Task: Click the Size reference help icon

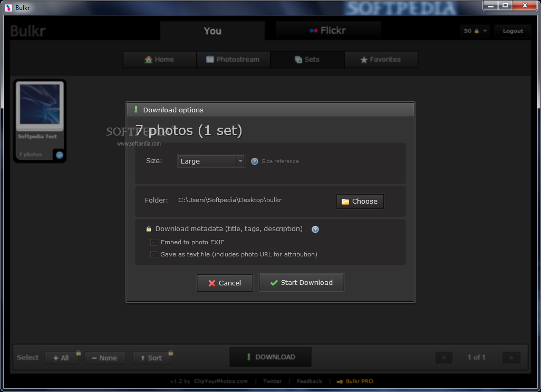Action: (254, 161)
